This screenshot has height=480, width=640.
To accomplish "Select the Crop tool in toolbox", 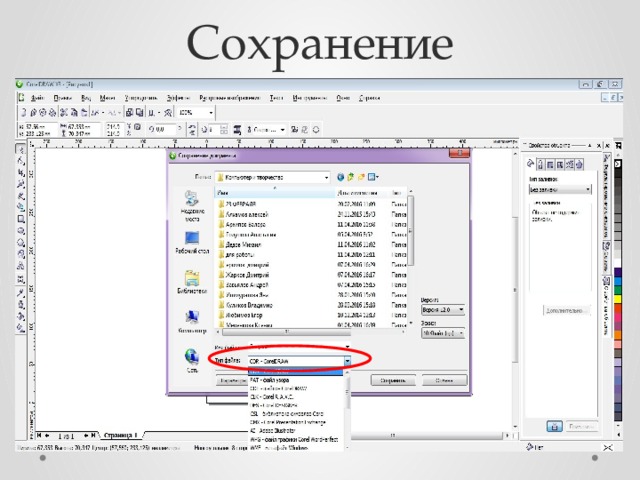I will point(20,173).
